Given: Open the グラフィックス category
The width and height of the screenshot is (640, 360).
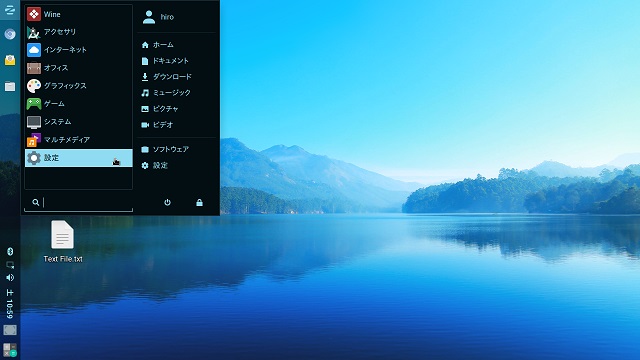Looking at the screenshot, I should coord(78,86).
